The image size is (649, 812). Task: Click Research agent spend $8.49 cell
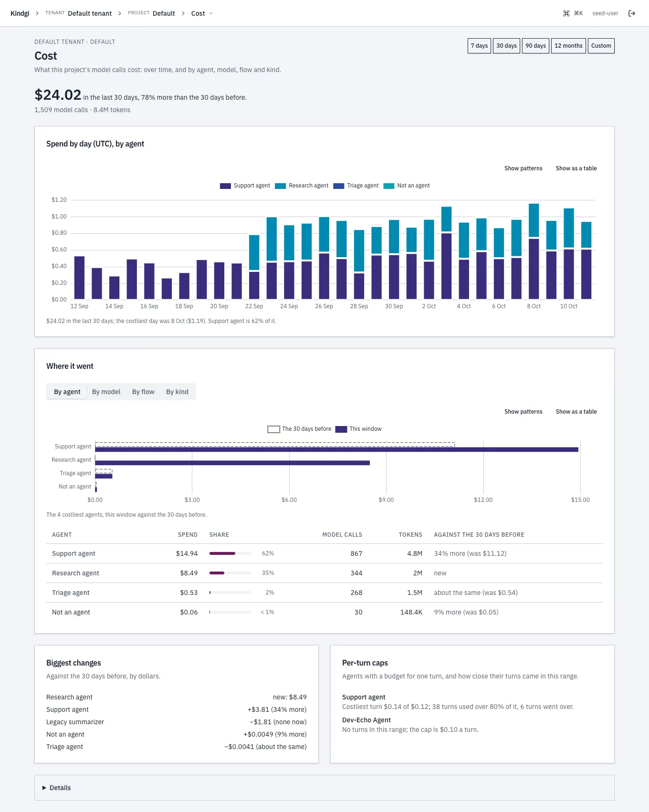pyautogui.click(x=188, y=573)
